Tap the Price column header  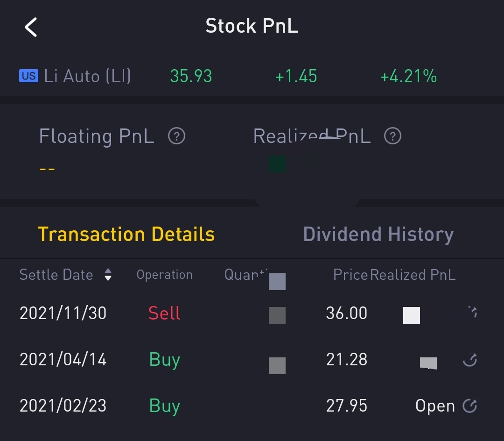click(350, 275)
